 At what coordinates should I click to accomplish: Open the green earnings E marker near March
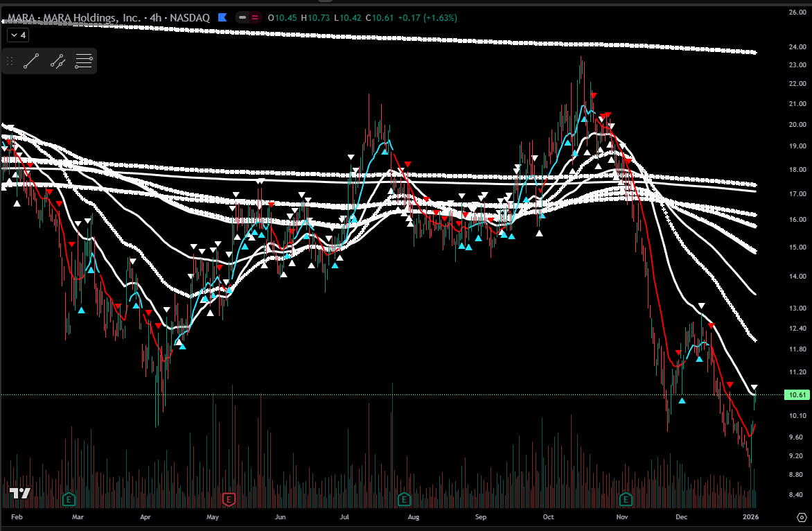(69, 499)
